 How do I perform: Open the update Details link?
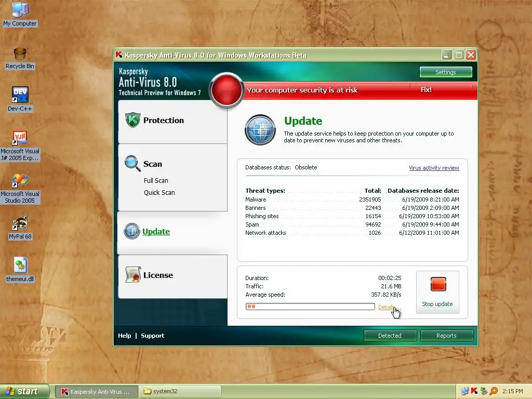click(x=389, y=307)
